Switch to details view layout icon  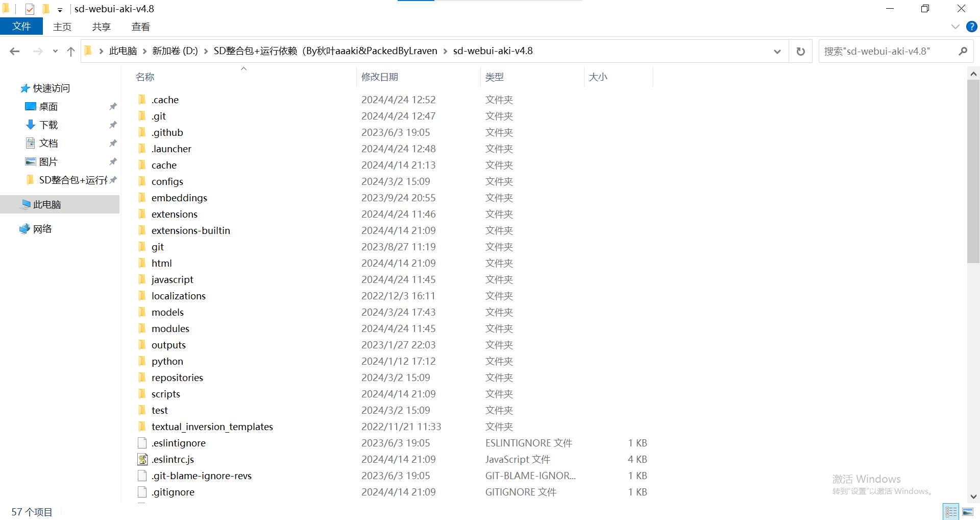(x=951, y=512)
